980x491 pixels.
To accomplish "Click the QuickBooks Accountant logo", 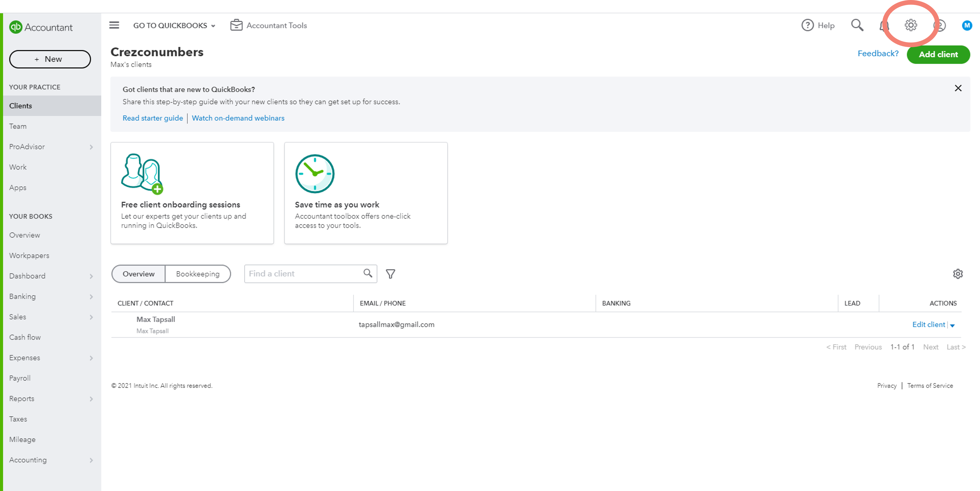I will coord(41,27).
